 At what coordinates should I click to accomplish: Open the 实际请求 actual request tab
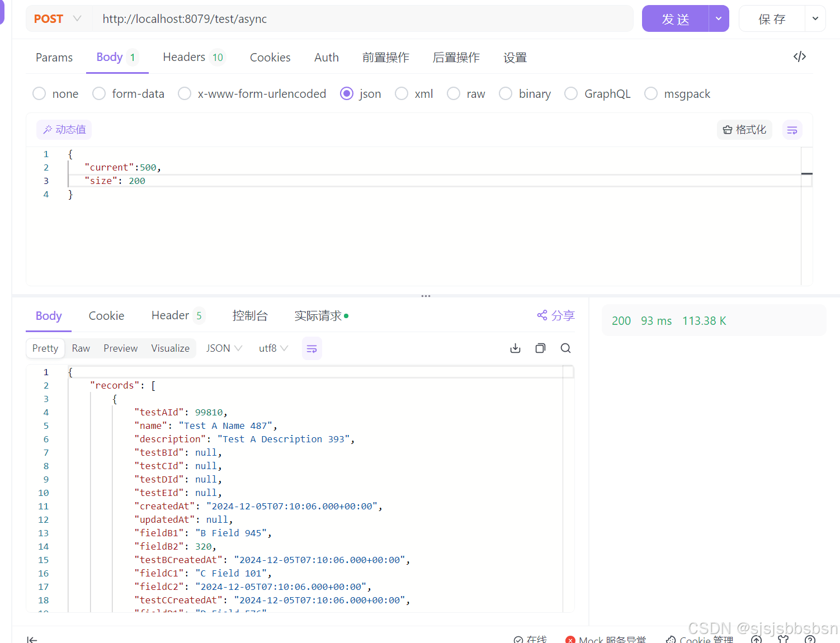tap(322, 315)
